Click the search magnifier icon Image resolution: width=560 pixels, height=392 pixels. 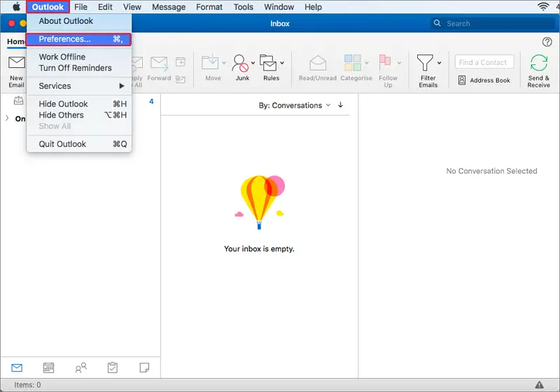(x=437, y=23)
